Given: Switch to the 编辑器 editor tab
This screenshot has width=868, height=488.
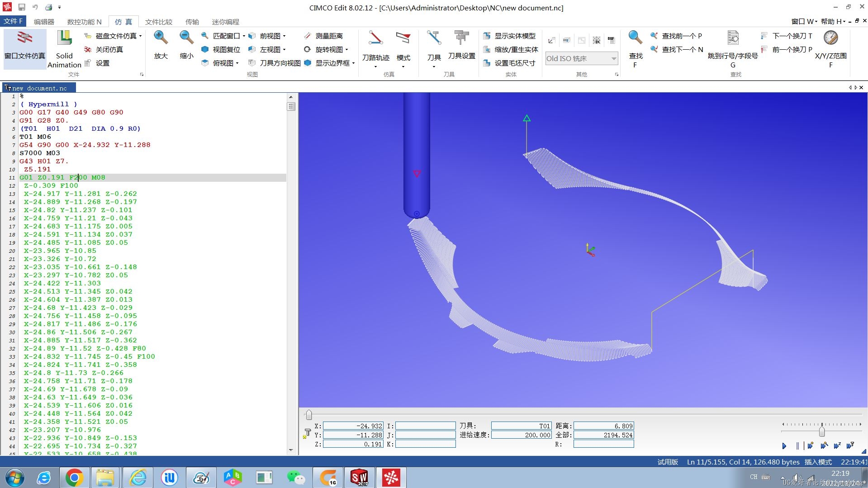Looking at the screenshot, I should [x=44, y=22].
